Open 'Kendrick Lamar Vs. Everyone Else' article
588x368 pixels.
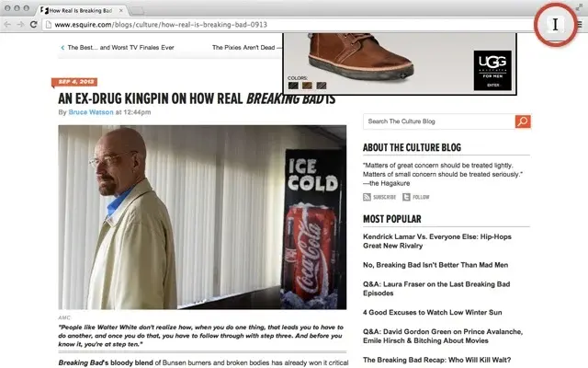(x=437, y=241)
